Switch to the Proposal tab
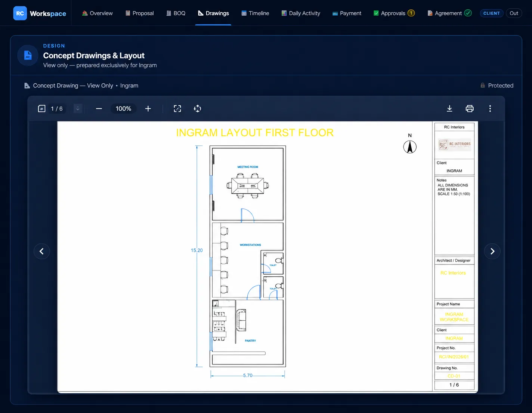The height and width of the screenshot is (413, 532). pyautogui.click(x=139, y=13)
